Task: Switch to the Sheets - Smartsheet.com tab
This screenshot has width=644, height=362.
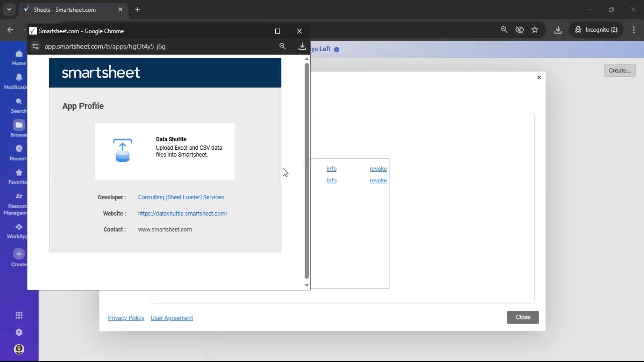Action: click(65, 10)
